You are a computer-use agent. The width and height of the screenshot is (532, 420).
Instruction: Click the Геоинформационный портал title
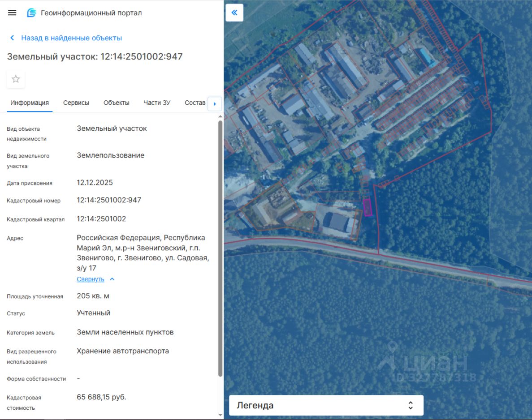point(91,13)
